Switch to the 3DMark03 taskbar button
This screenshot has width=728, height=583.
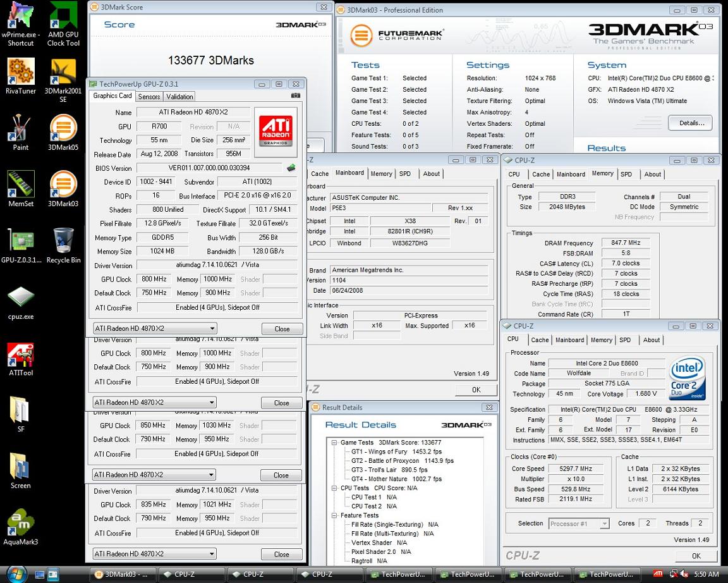[123, 575]
